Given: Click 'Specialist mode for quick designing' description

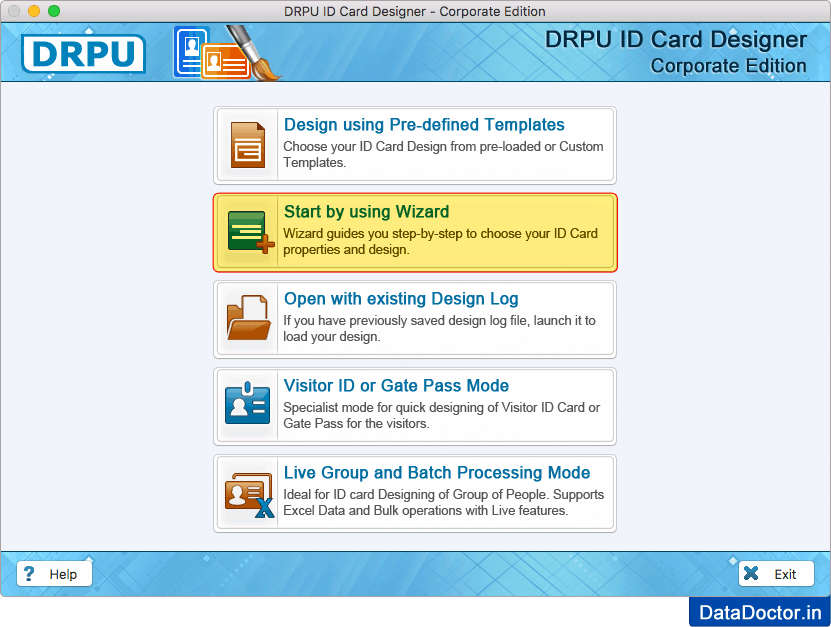Looking at the screenshot, I should 441,415.
